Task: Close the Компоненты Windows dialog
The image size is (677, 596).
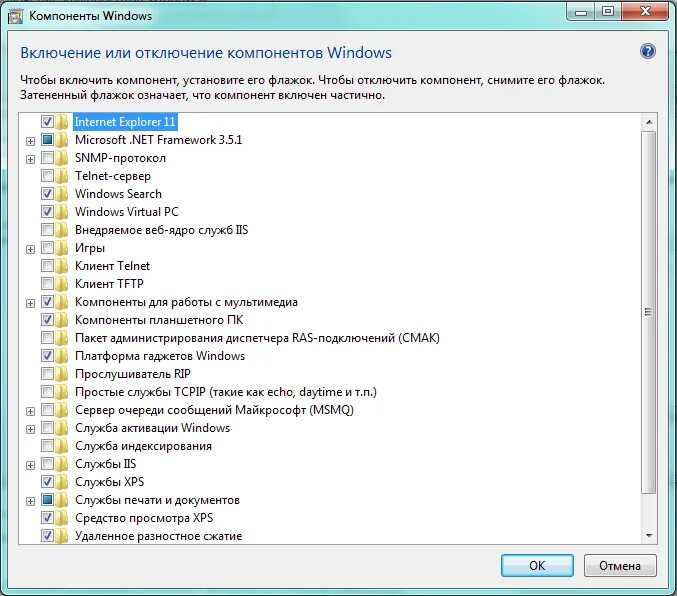Action: (x=645, y=12)
